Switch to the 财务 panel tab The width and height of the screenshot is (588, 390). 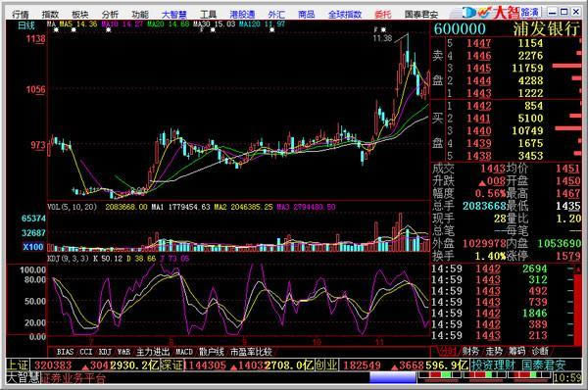(x=470, y=352)
